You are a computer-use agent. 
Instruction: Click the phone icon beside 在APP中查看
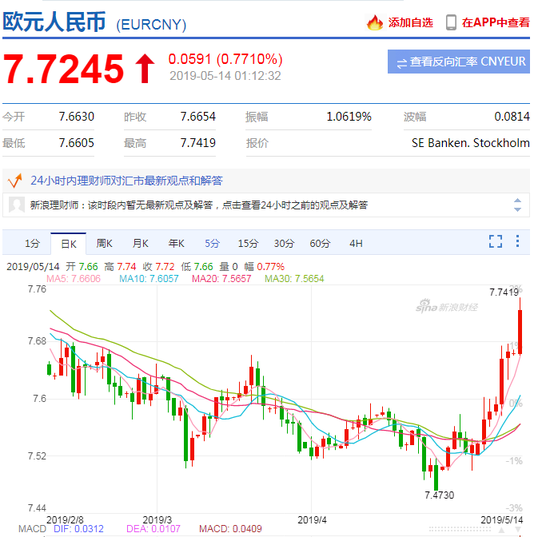[451, 22]
